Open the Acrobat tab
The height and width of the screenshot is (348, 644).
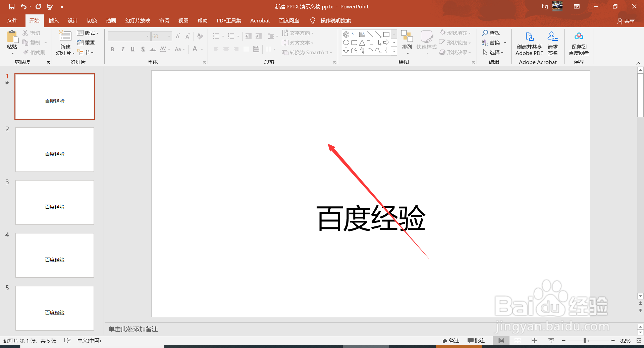point(260,20)
